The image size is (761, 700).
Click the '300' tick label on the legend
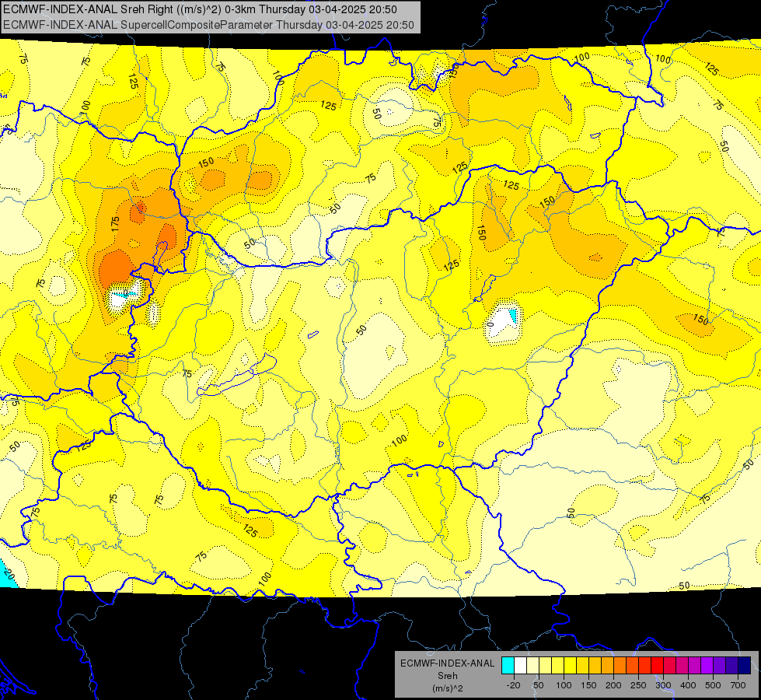click(664, 685)
